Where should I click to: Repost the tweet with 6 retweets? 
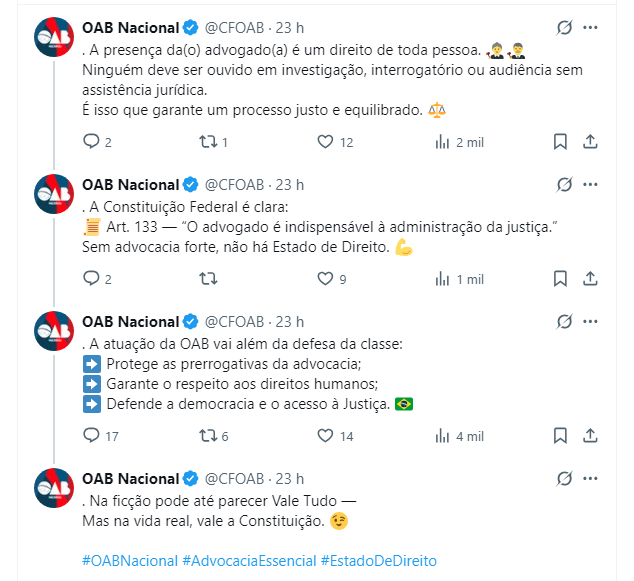[208, 436]
